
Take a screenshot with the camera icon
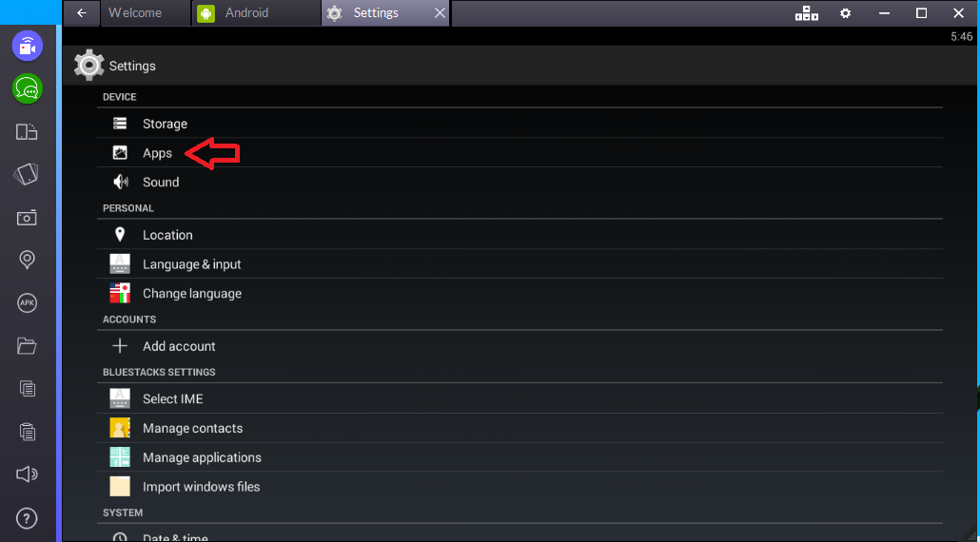[x=27, y=218]
